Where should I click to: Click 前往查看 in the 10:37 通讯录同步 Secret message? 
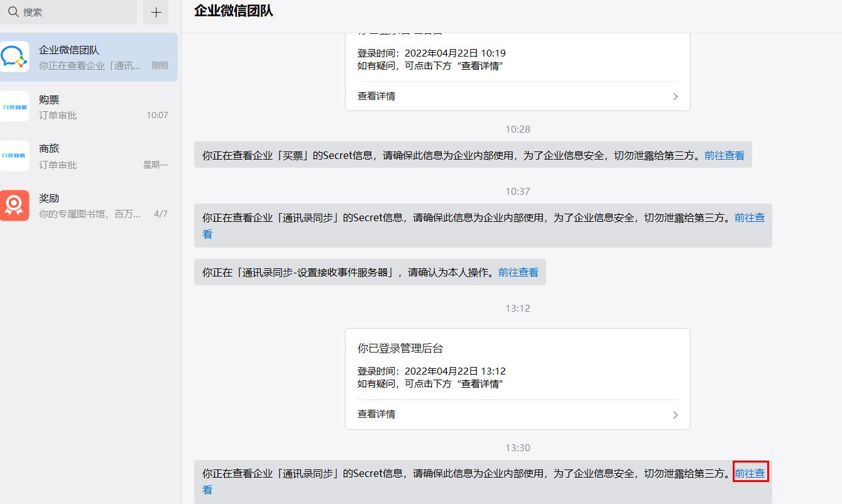tap(750, 217)
